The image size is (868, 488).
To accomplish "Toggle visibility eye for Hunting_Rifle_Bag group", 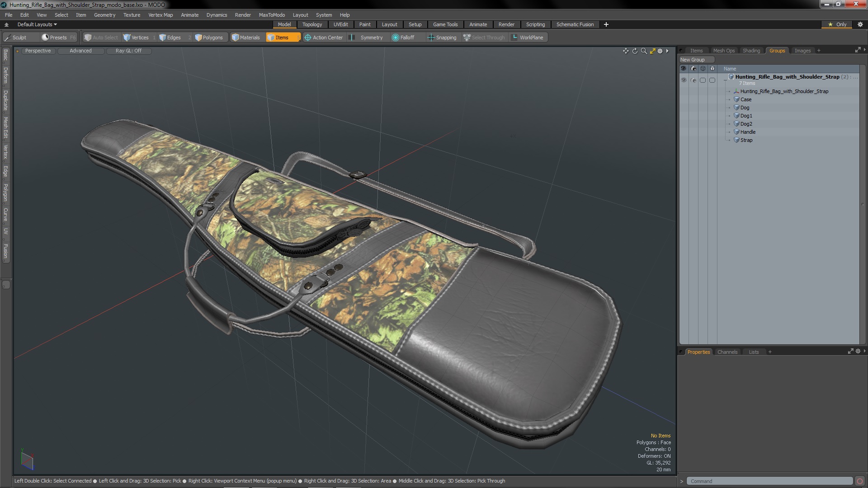I will pos(684,80).
